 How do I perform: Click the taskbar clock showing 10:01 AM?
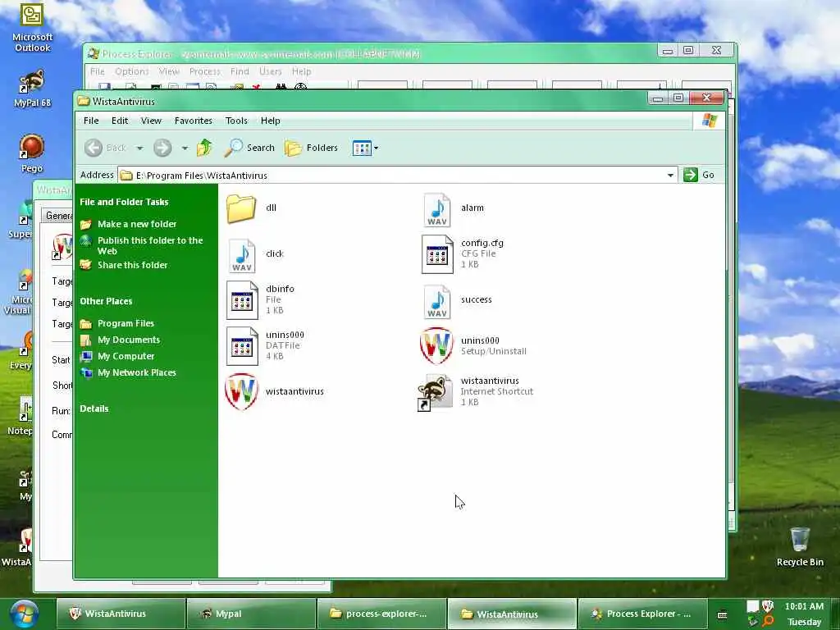[x=804, y=606]
